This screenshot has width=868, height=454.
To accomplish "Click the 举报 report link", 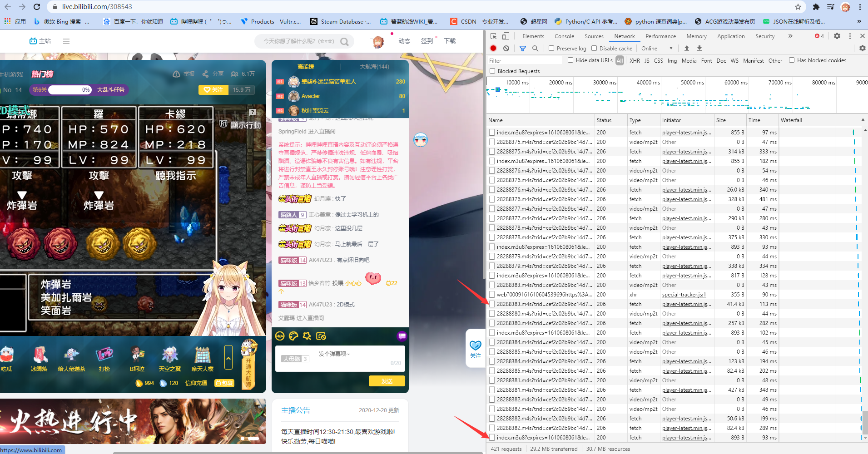I will pyautogui.click(x=184, y=74).
